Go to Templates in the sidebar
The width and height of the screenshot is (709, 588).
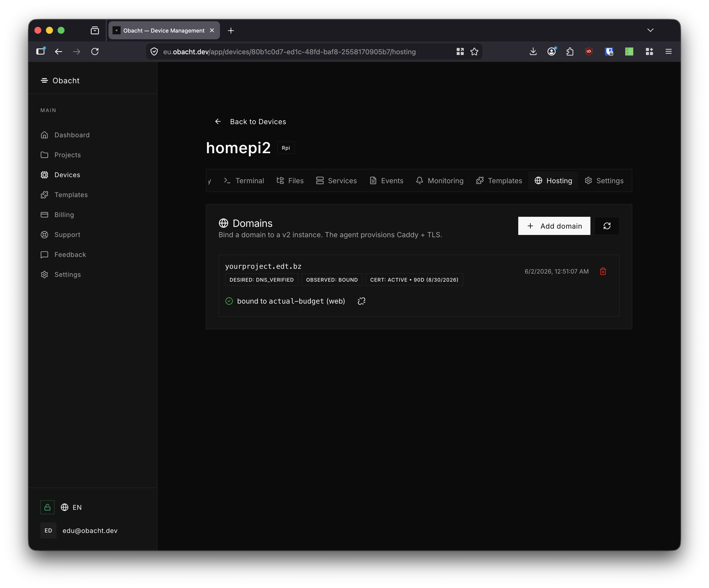point(64,195)
